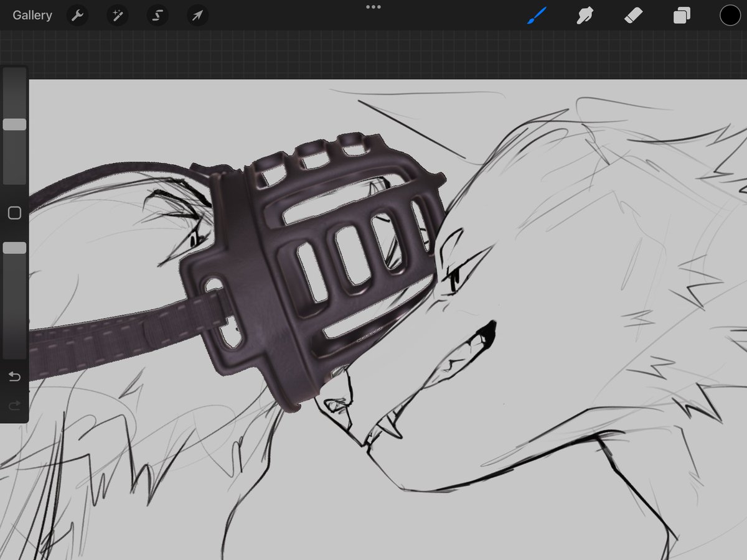
Task: Tap the square modify button on sidebar
Action: pos(14,213)
